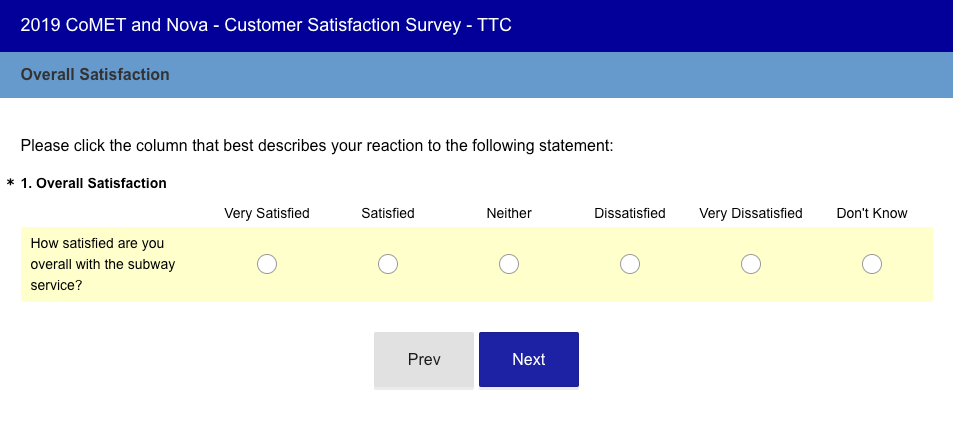953x439 pixels.
Task: Click the Neither column heading
Action: (509, 213)
